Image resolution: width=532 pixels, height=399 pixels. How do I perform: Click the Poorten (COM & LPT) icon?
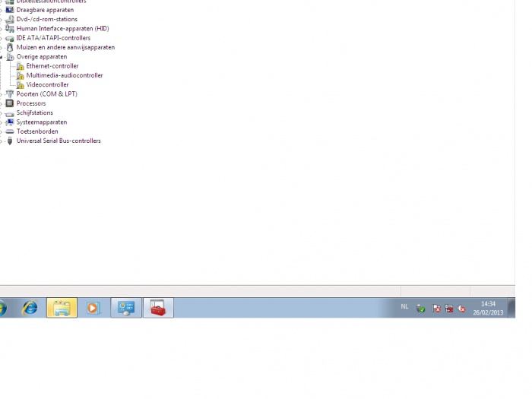point(10,94)
